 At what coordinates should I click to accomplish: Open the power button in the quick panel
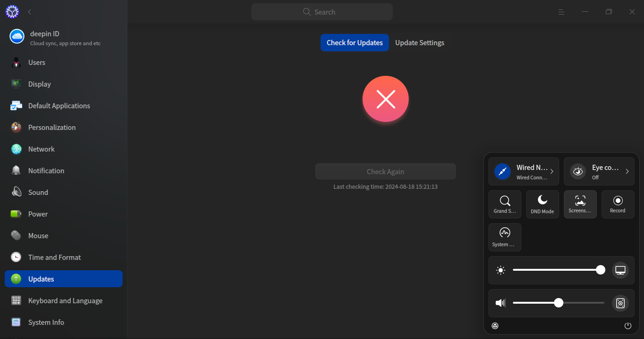pos(628,326)
